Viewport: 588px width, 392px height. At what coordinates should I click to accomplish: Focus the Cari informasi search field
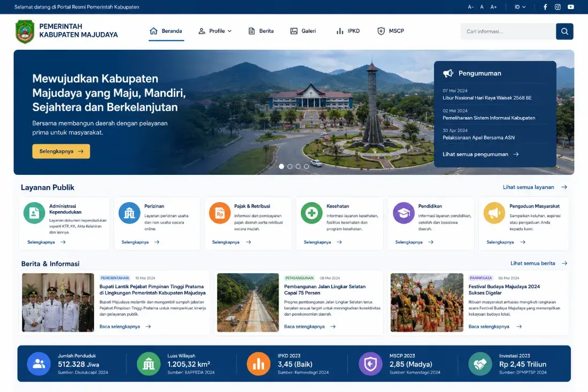pos(508,32)
